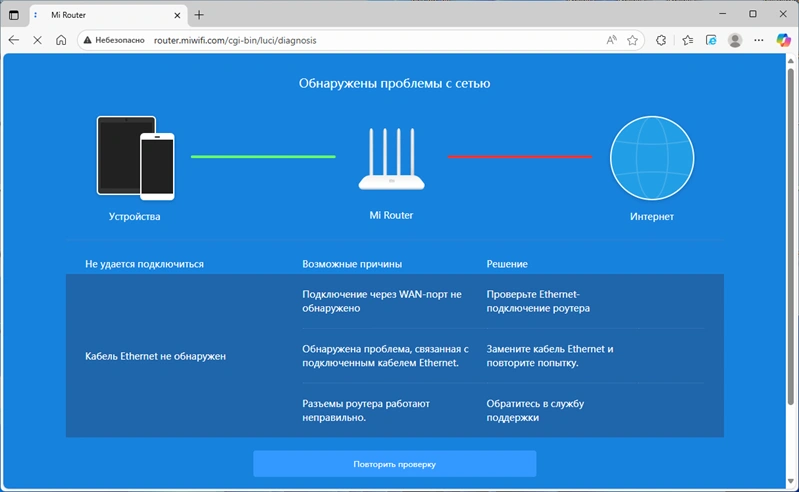Screen dimensions: 800x492
Task: Open the Favorites list icon
Action: tap(687, 40)
